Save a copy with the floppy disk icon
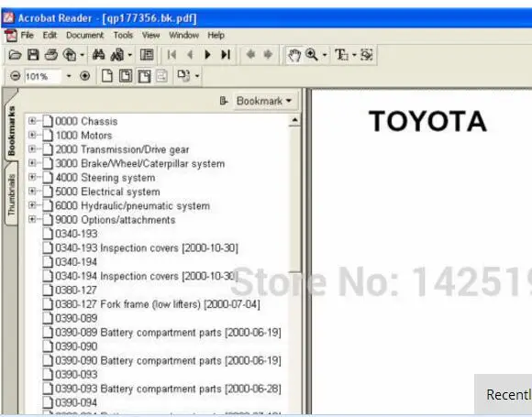532x417 pixels. 33,55
